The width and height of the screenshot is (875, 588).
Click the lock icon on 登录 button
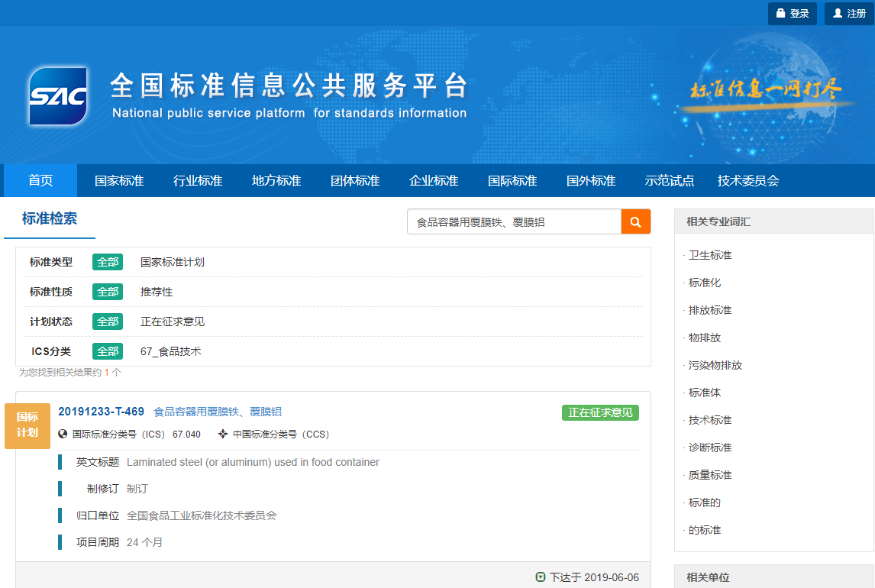click(x=780, y=13)
